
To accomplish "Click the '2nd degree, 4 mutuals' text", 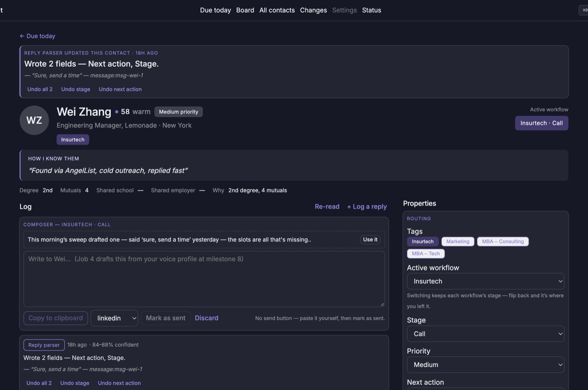I will tap(258, 190).
